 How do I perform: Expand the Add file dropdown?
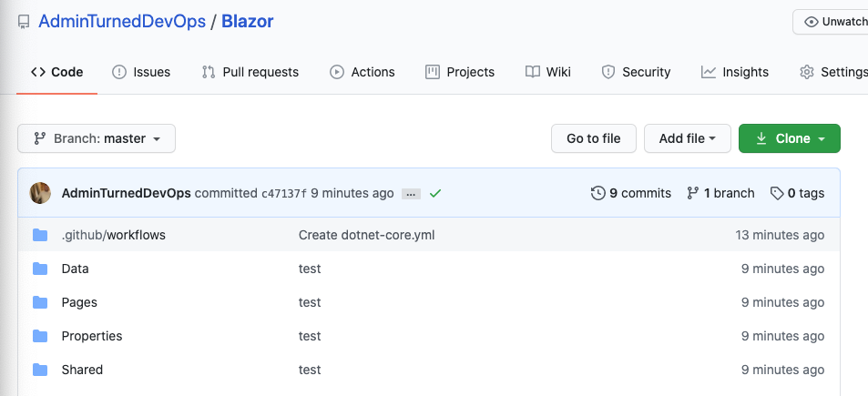pyautogui.click(x=688, y=138)
